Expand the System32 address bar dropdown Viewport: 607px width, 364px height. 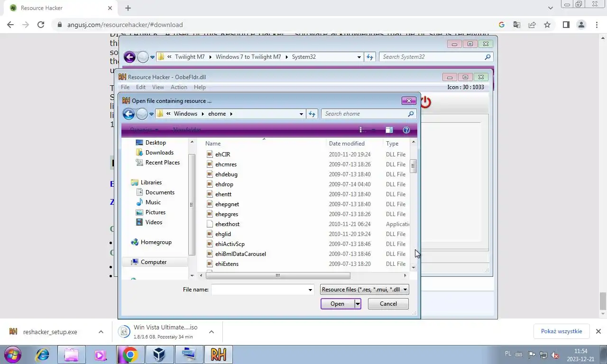359,57
